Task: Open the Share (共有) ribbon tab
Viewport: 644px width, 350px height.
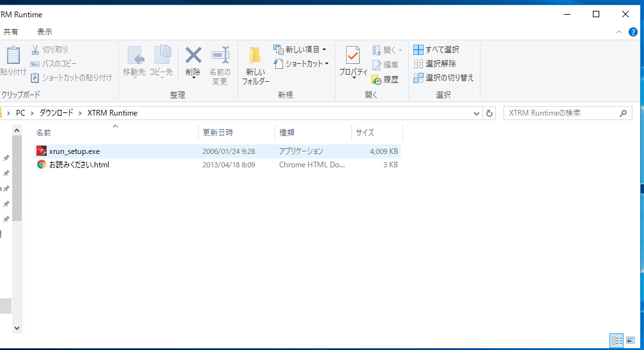Action: pyautogui.click(x=11, y=32)
